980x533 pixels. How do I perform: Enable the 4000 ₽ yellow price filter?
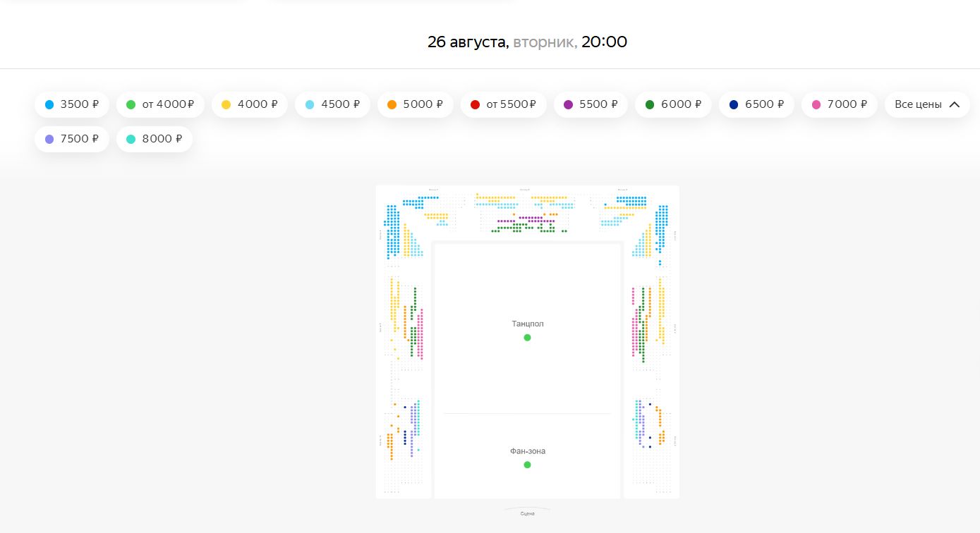(250, 104)
